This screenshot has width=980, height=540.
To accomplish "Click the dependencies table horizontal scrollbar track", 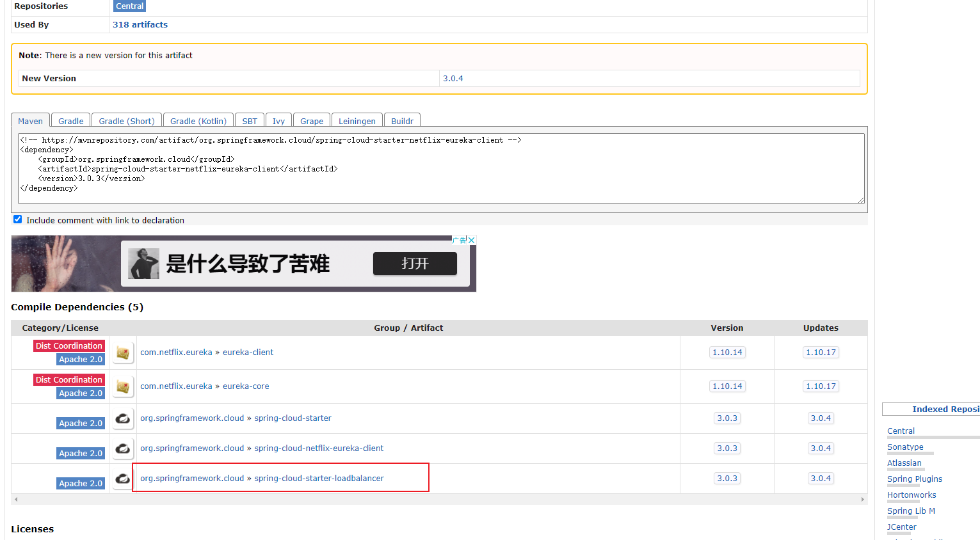I will click(439, 499).
